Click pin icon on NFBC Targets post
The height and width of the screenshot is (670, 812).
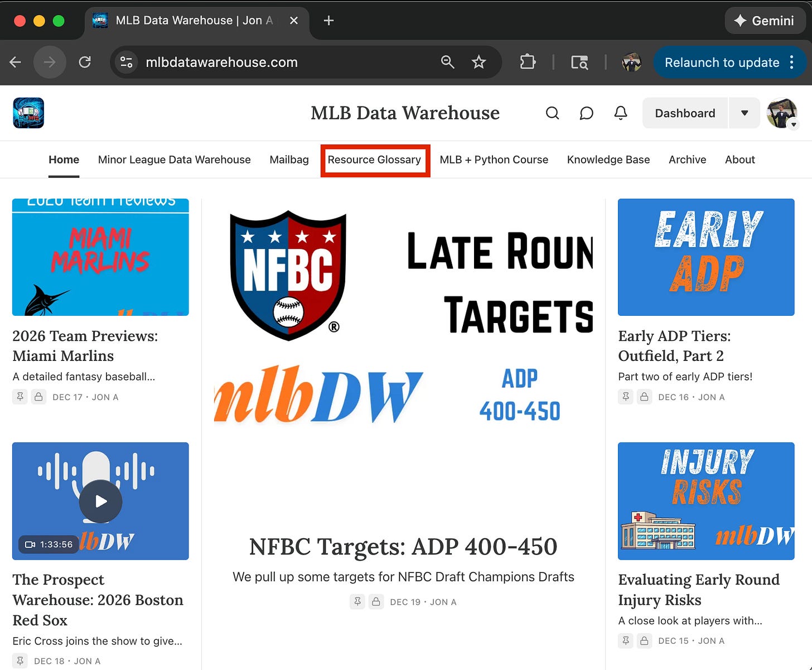[357, 601]
